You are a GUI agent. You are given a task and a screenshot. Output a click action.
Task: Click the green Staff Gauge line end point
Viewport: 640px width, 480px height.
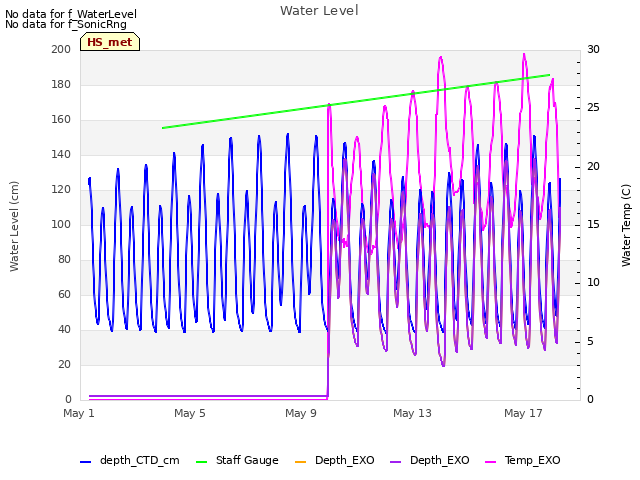tap(549, 75)
